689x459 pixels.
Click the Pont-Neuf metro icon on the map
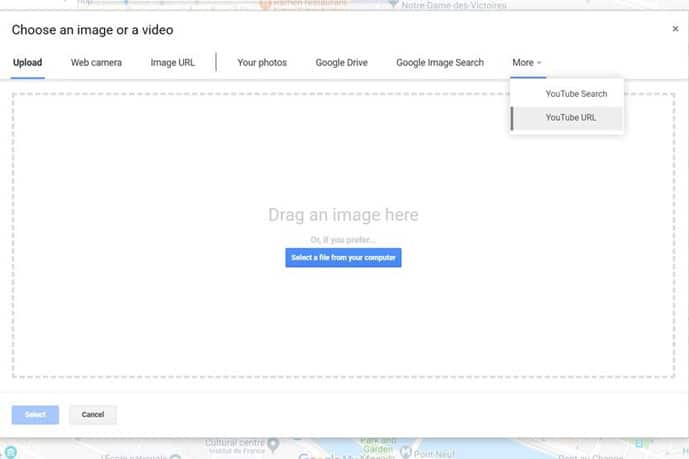point(405,452)
